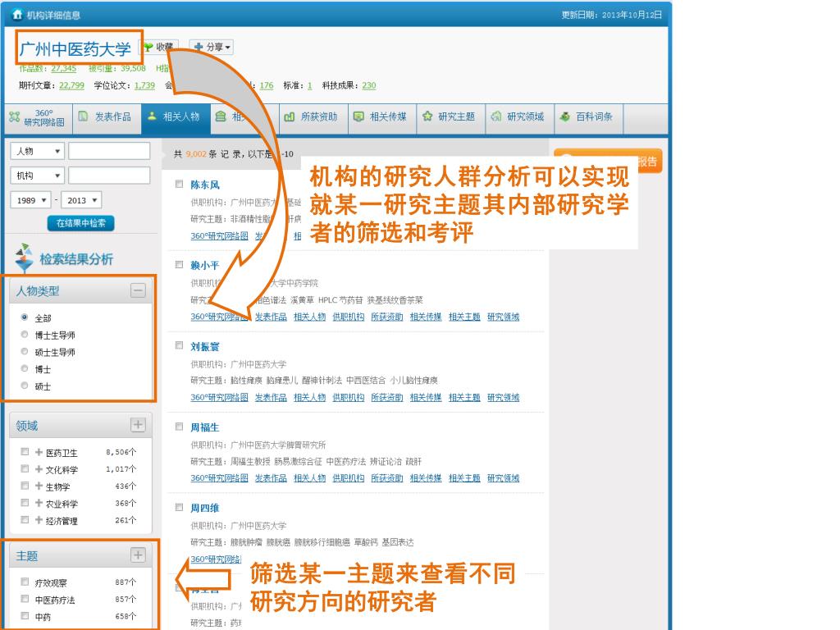
Task: Tick the checkbox beside 周福生
Action: 180,427
